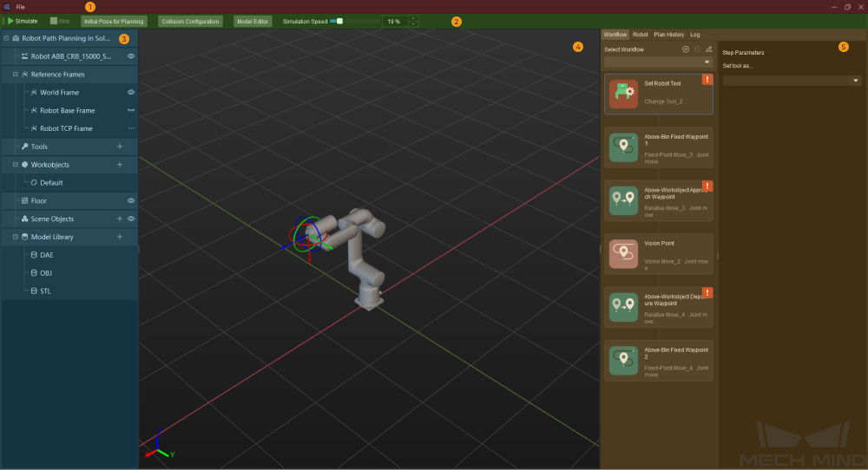
Task: Open the Plan History tab
Action: (668, 35)
